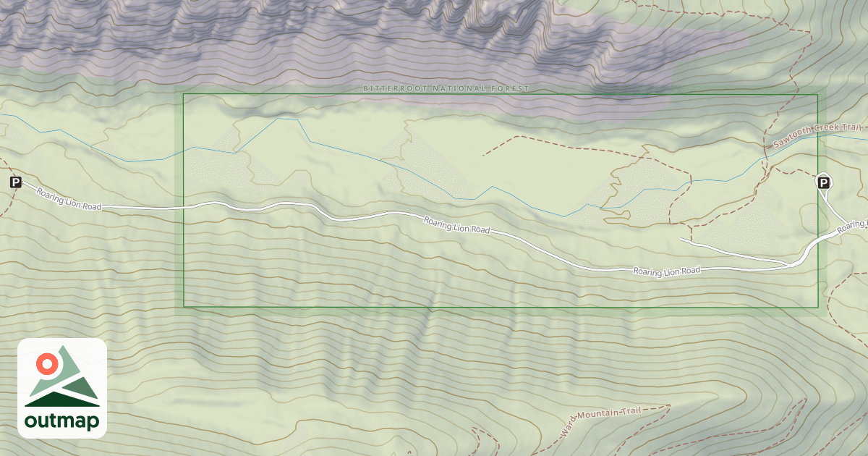
Task: Open the outmap logo badge
Action: (62, 388)
